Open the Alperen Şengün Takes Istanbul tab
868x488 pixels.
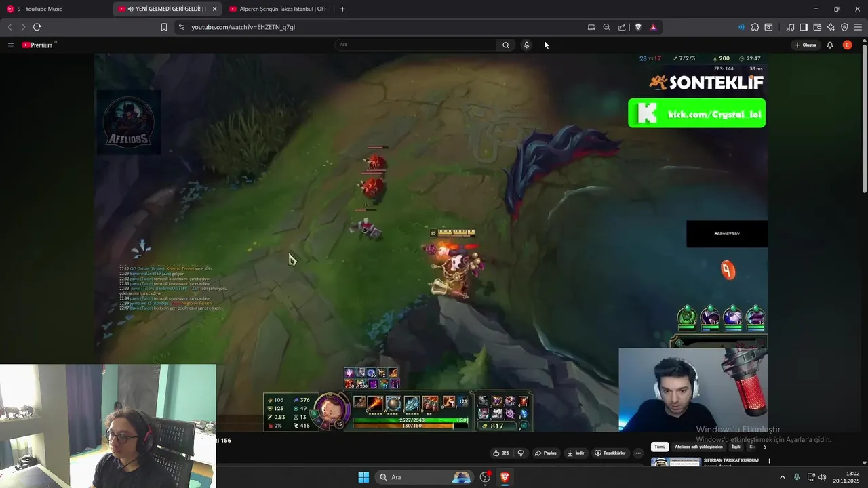point(277,9)
